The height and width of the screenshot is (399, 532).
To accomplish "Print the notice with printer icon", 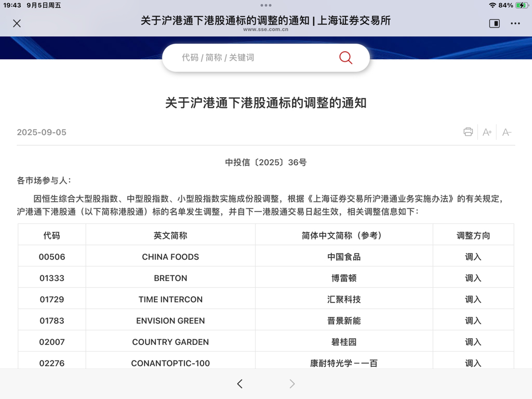I will point(468,132).
